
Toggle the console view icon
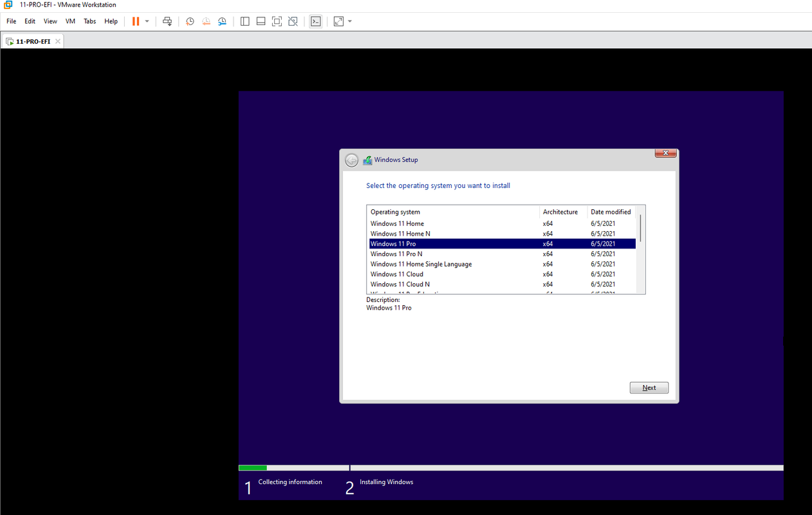[315, 21]
